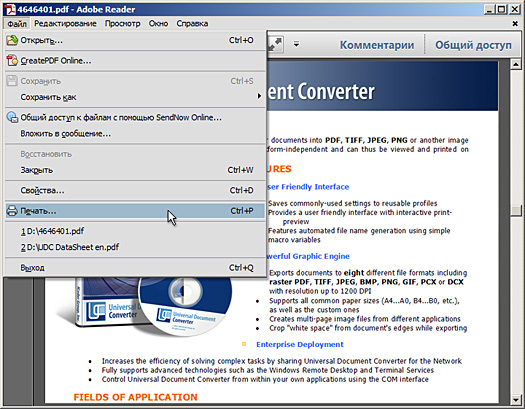Close the document with menu bar X

tap(515, 23)
